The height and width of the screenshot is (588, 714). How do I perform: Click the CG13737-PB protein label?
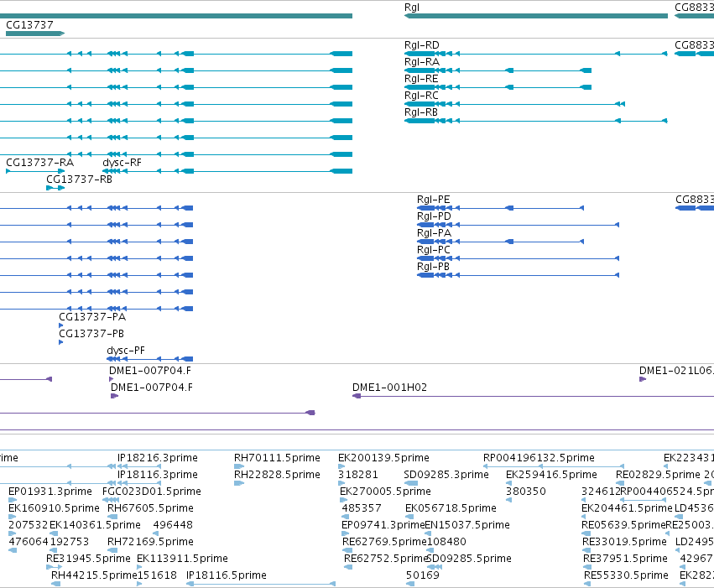(91, 334)
